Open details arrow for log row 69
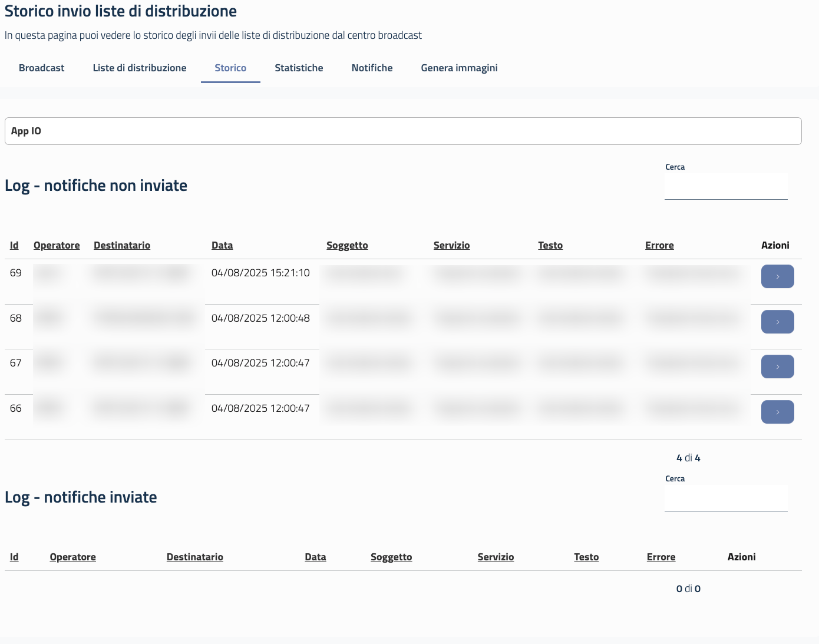This screenshot has width=819, height=644. pyautogui.click(x=777, y=276)
